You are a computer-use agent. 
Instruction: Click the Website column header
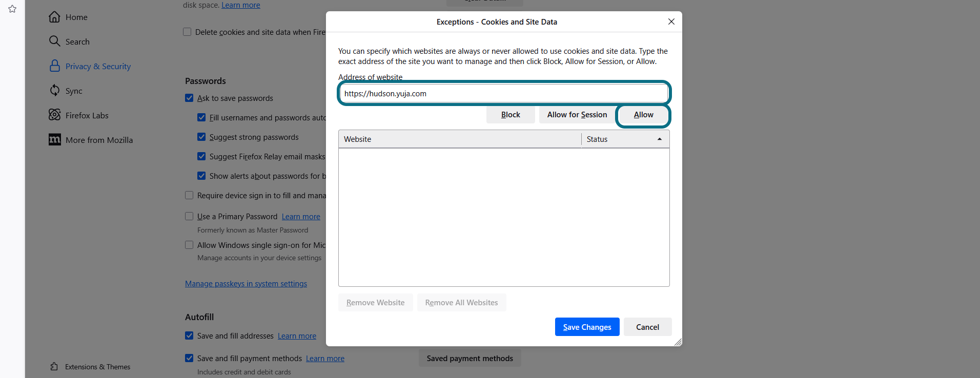coord(460,139)
